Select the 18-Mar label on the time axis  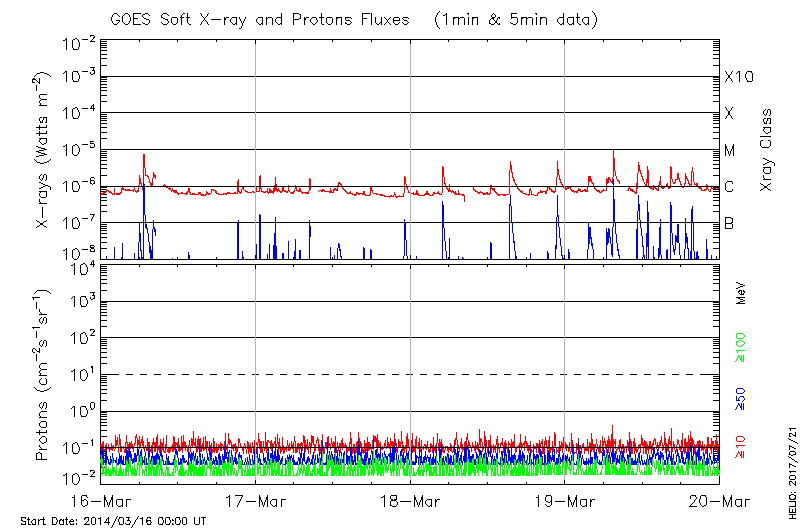[x=410, y=502]
